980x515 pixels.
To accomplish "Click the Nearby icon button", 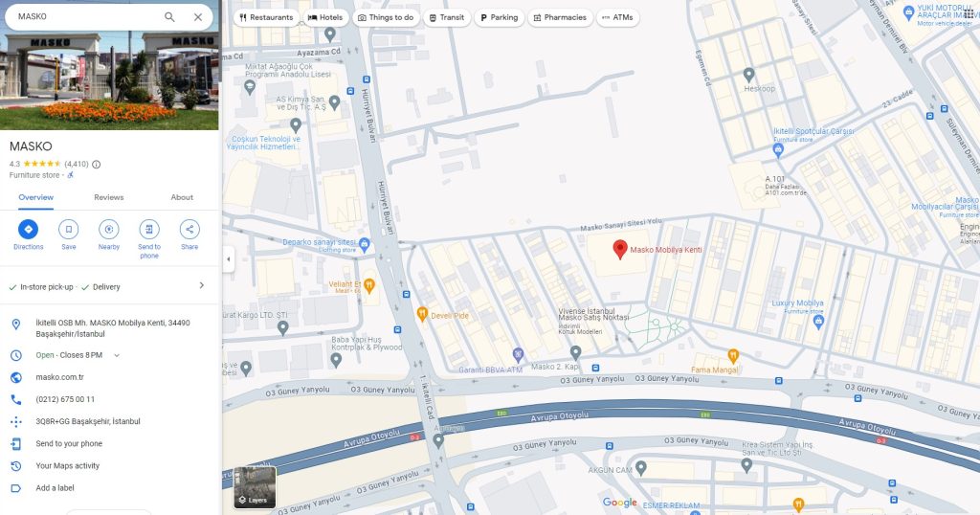I will [109, 230].
